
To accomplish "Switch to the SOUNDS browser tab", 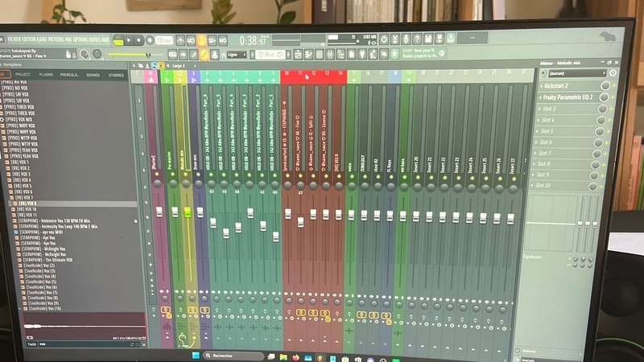I will pyautogui.click(x=93, y=75).
